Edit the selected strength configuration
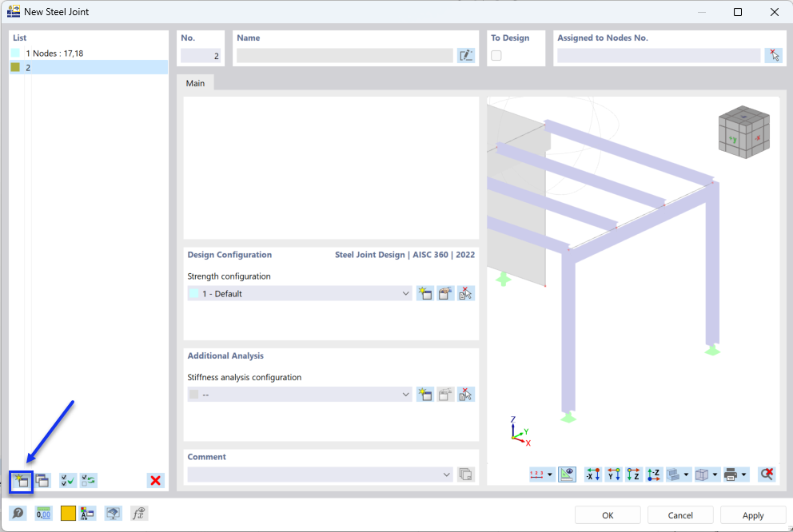The width and height of the screenshot is (793, 532). coord(445,293)
